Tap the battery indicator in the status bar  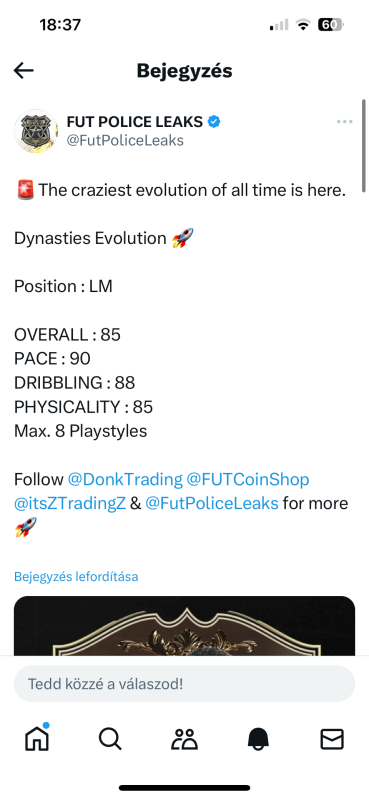[331, 24]
